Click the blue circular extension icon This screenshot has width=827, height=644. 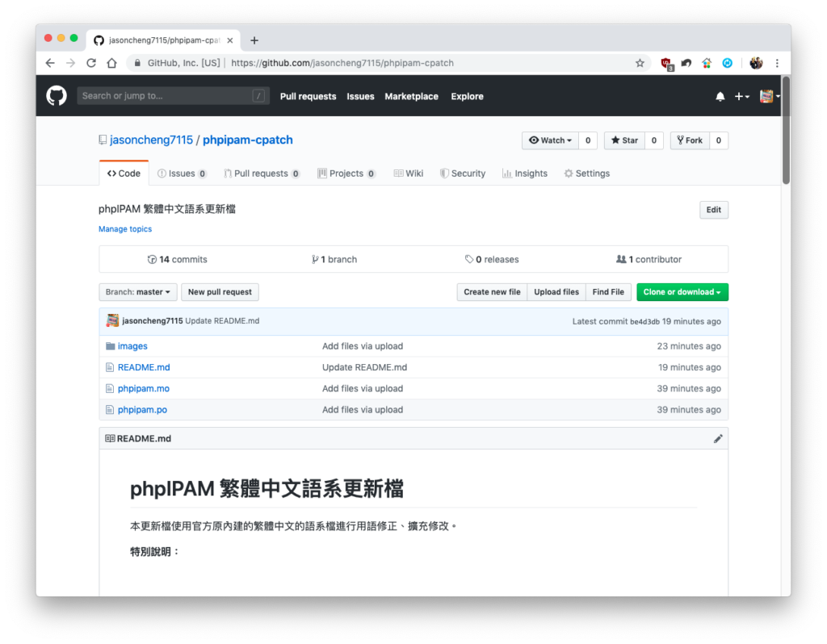[728, 63]
